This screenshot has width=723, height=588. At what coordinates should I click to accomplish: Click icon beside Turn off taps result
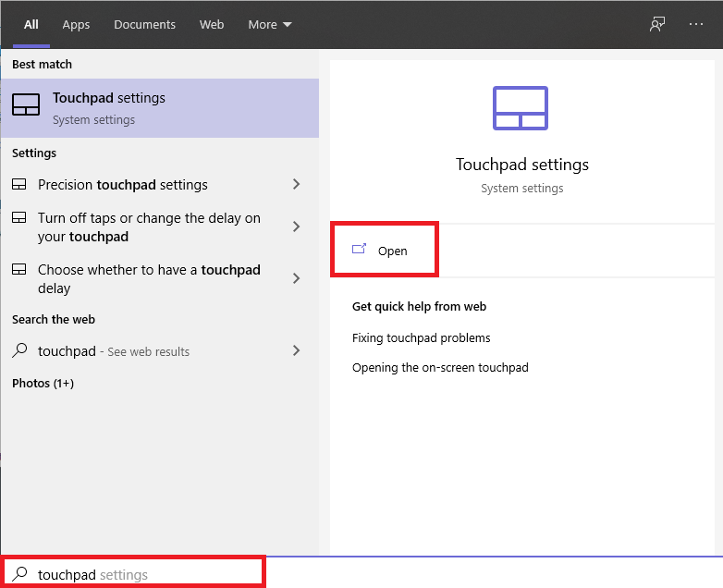click(x=18, y=217)
